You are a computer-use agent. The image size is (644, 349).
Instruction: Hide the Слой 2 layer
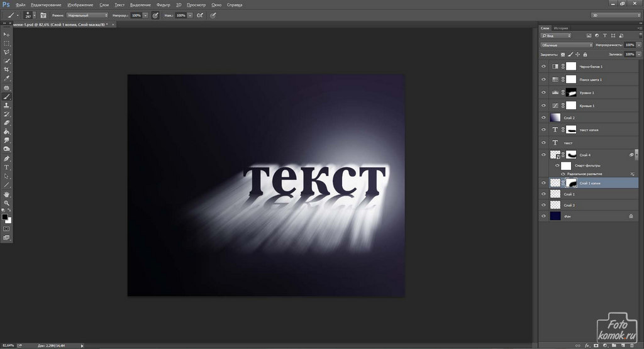click(543, 118)
